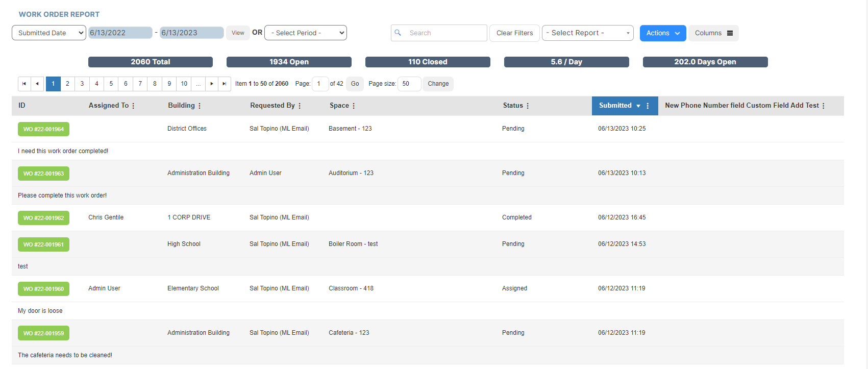The height and width of the screenshot is (369, 868).
Task: Click Clear Filters button
Action: 514,33
